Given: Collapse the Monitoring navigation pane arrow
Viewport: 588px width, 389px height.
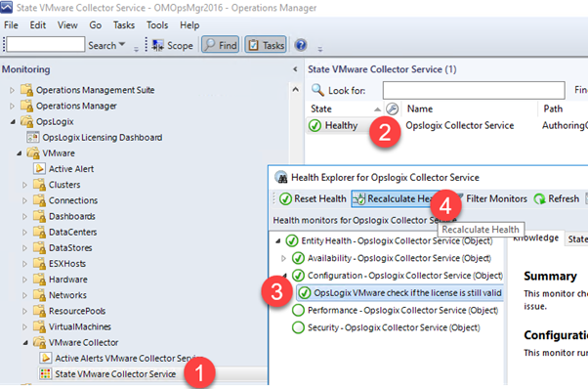Looking at the screenshot, I should (295, 69).
